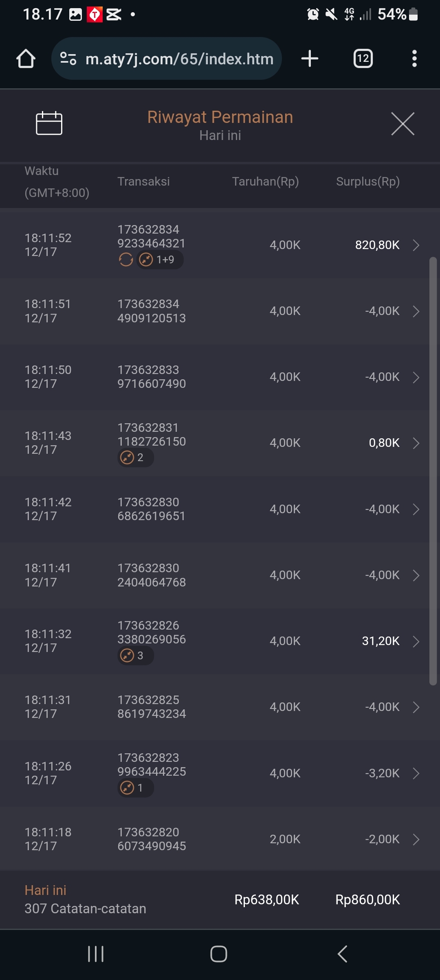
Task: Tap the circular refresh icon in first row
Action: (126, 260)
